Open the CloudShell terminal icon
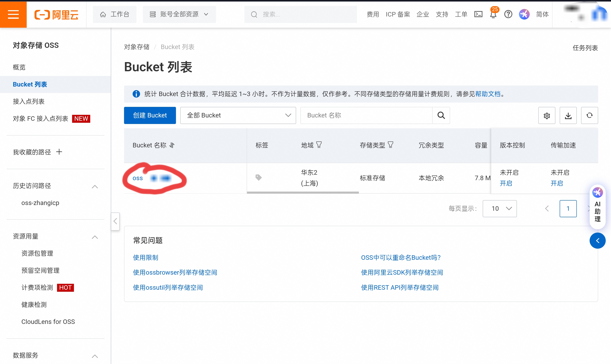 [478, 14]
